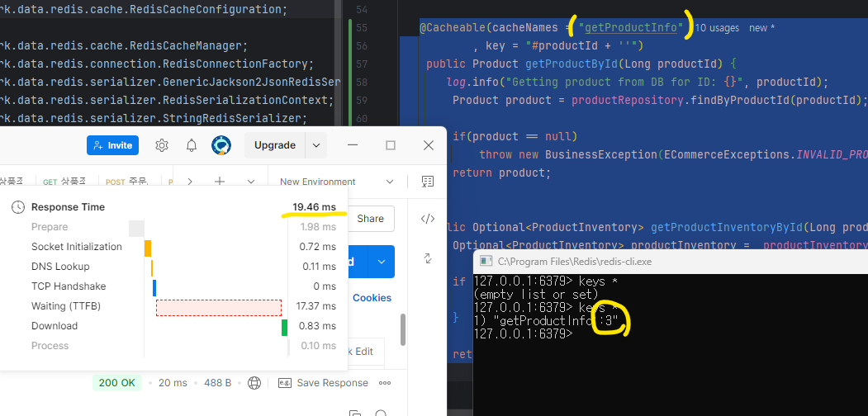Click line number 55 in gutter

(362, 28)
